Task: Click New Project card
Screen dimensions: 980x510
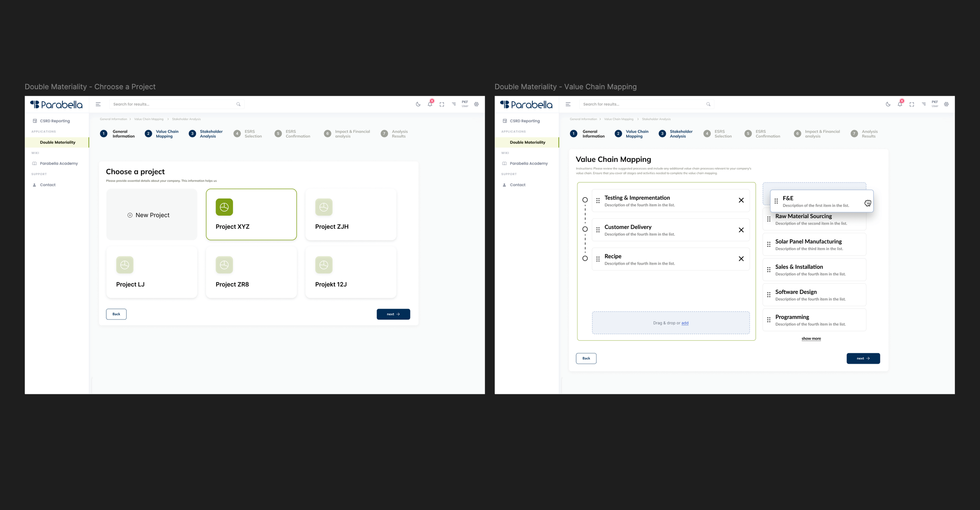Action: pos(152,215)
